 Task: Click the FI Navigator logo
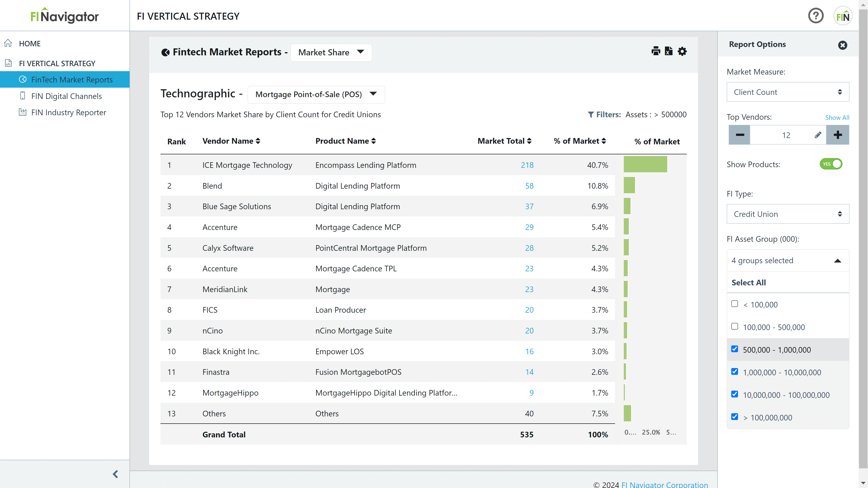(64, 16)
